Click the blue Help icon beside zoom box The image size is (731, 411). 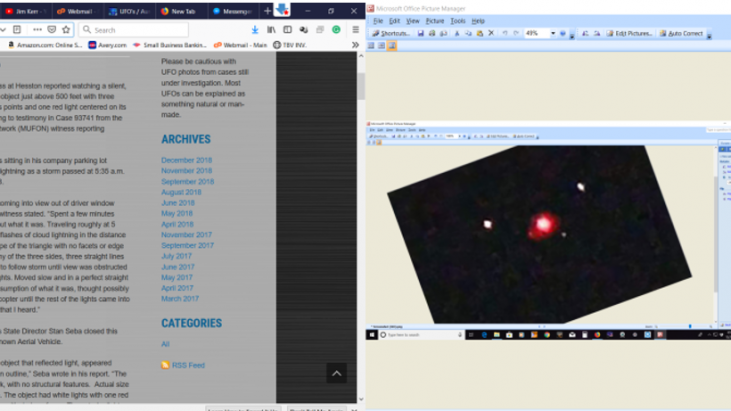(563, 33)
